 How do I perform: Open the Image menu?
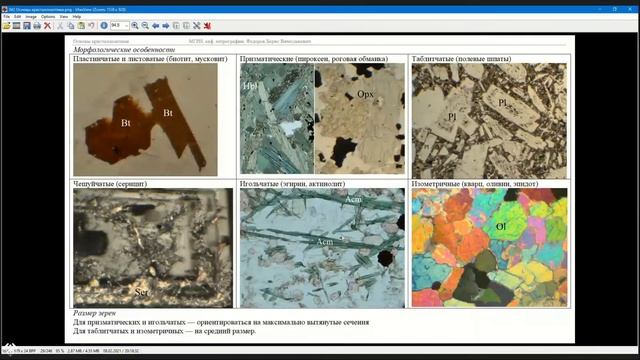[x=31, y=17]
